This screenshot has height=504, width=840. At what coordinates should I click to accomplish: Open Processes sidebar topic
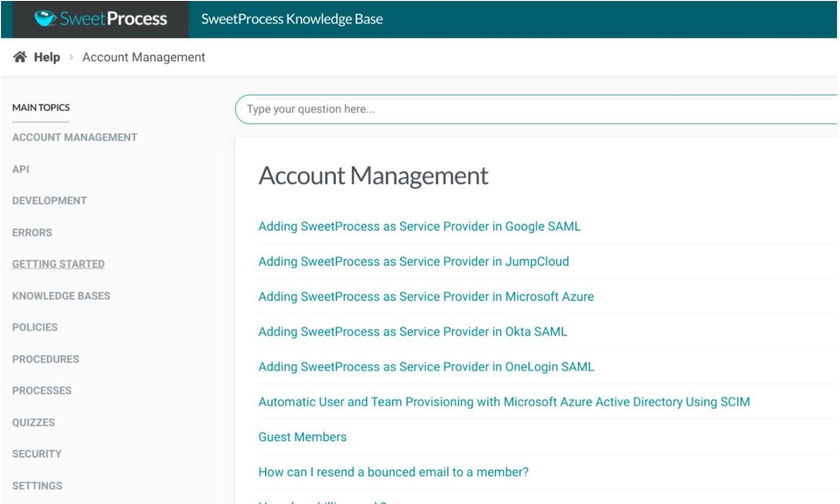pos(41,391)
